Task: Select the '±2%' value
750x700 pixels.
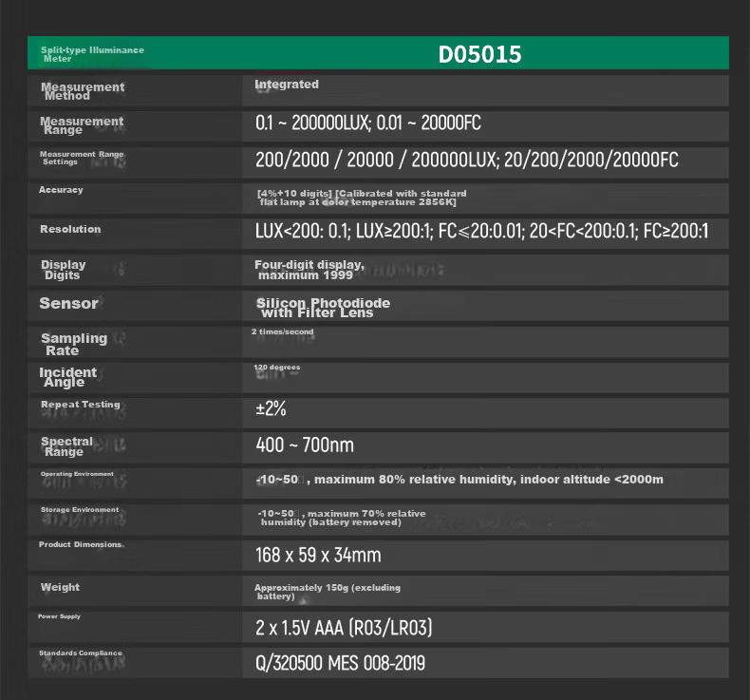Action: click(271, 408)
